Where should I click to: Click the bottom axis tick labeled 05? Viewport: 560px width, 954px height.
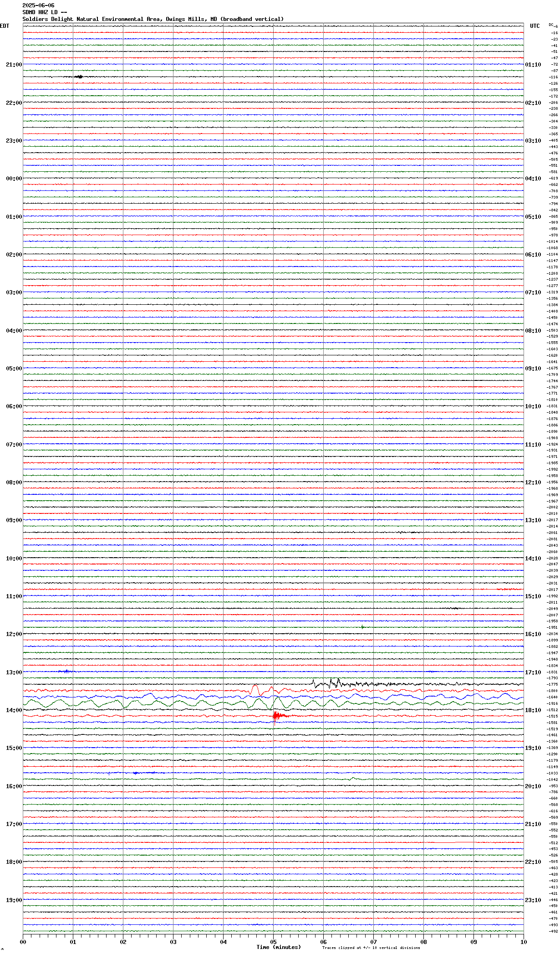click(x=273, y=942)
